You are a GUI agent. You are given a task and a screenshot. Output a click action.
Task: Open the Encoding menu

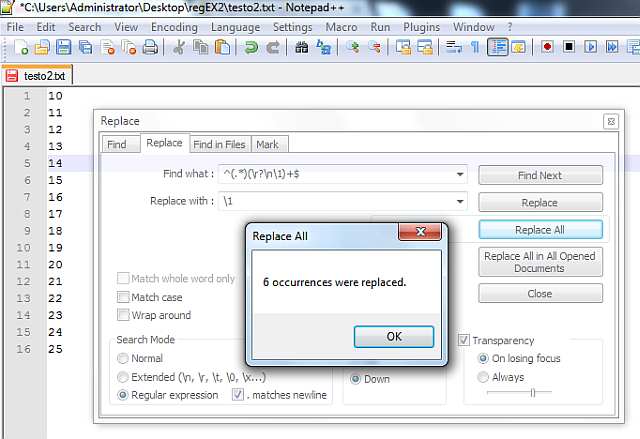174,27
